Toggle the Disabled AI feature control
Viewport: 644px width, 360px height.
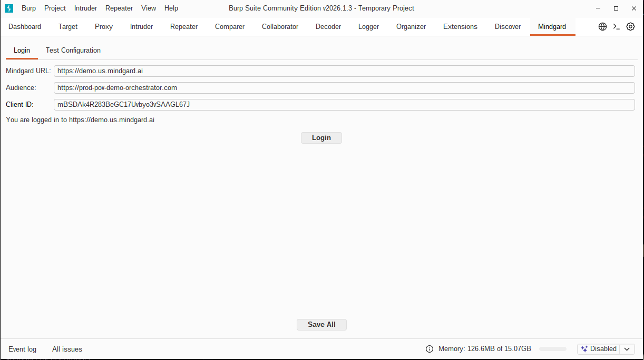click(602, 348)
